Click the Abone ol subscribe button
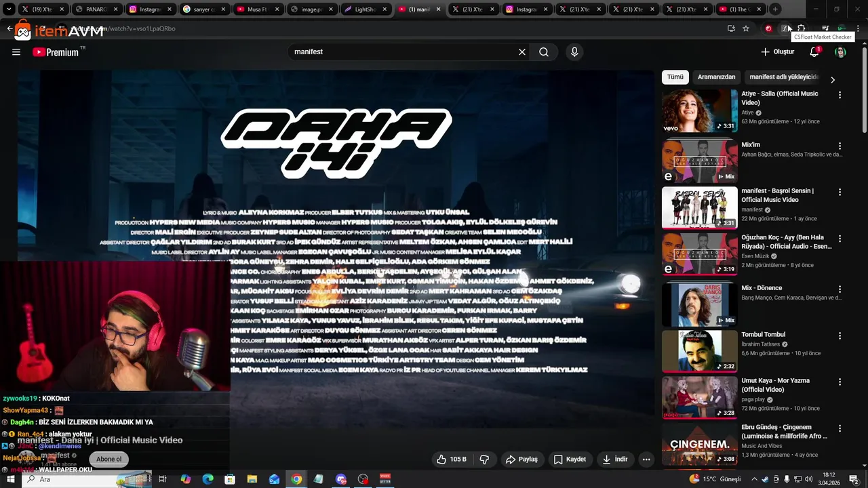Image resolution: width=868 pixels, height=488 pixels. pyautogui.click(x=108, y=459)
